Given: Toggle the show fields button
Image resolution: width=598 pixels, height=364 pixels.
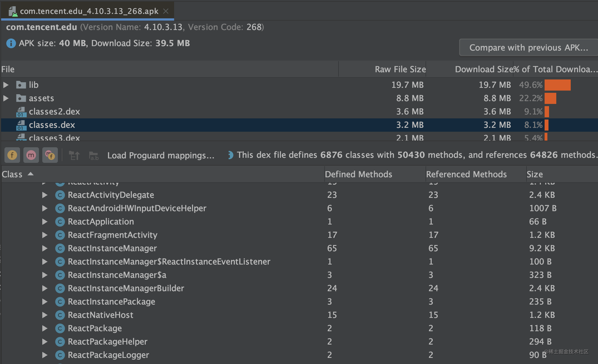Looking at the screenshot, I should click(x=12, y=155).
